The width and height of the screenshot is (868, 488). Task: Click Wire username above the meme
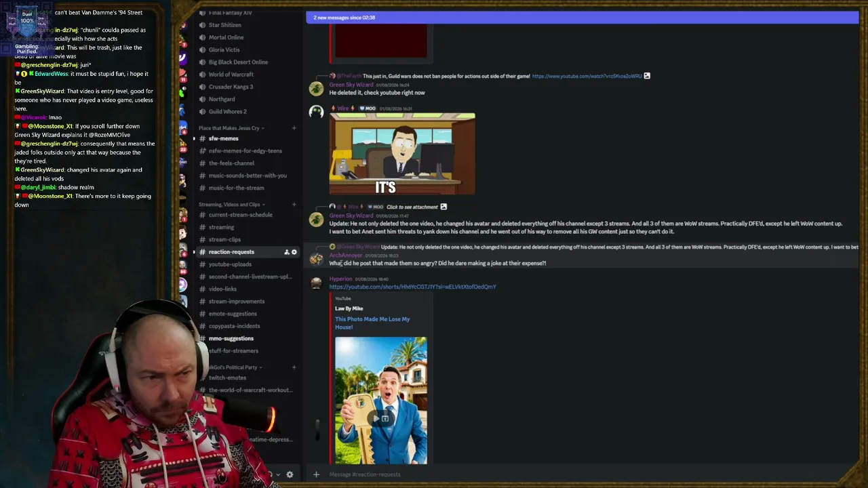[x=343, y=108]
